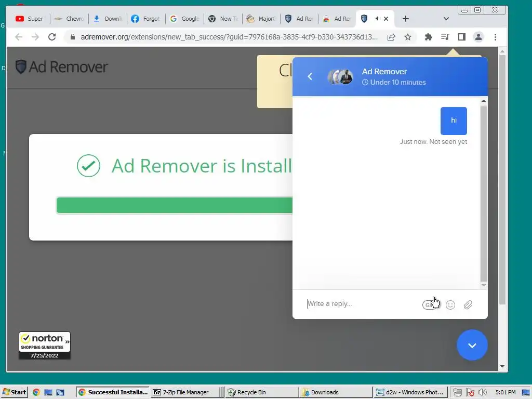View site info via the lock icon

[x=72, y=37]
